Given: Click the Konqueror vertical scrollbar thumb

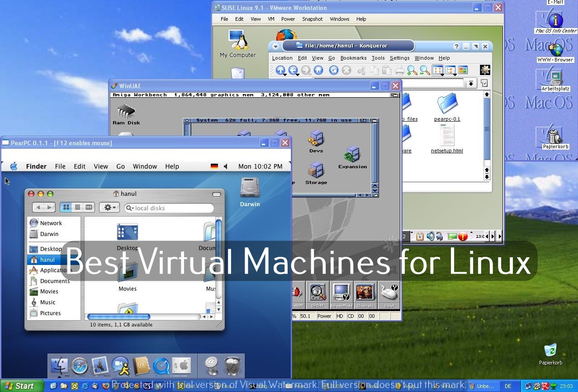Looking at the screenshot, I should pos(487,129).
